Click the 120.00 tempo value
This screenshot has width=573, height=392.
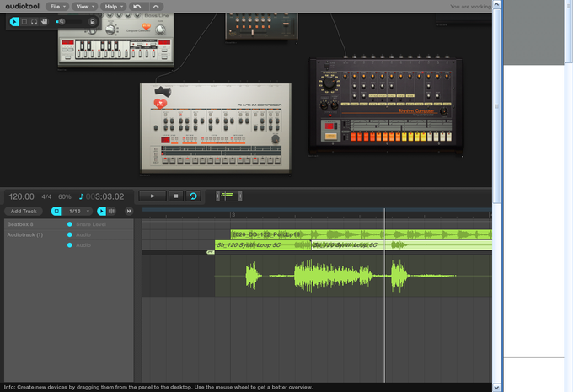pos(21,196)
